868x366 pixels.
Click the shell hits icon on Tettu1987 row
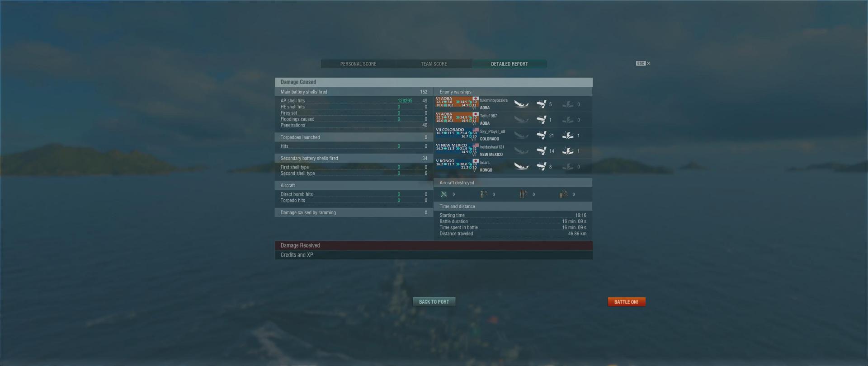point(541,120)
